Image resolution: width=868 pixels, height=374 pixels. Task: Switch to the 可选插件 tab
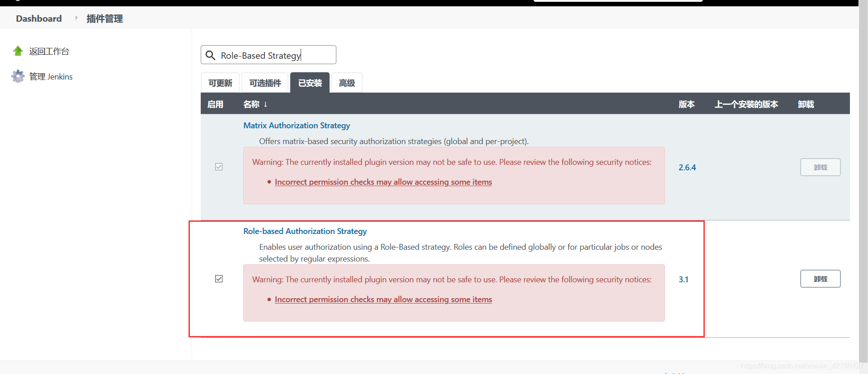coord(265,83)
